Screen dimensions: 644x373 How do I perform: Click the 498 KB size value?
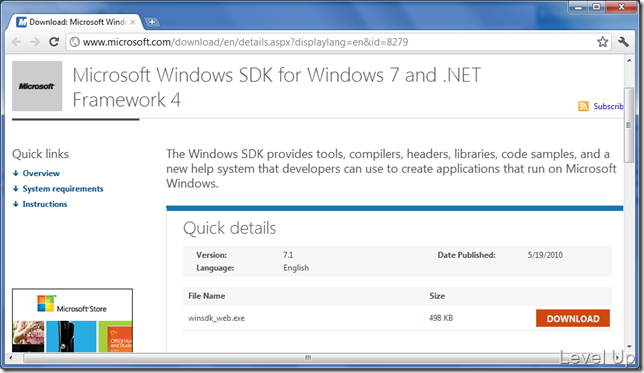click(441, 318)
